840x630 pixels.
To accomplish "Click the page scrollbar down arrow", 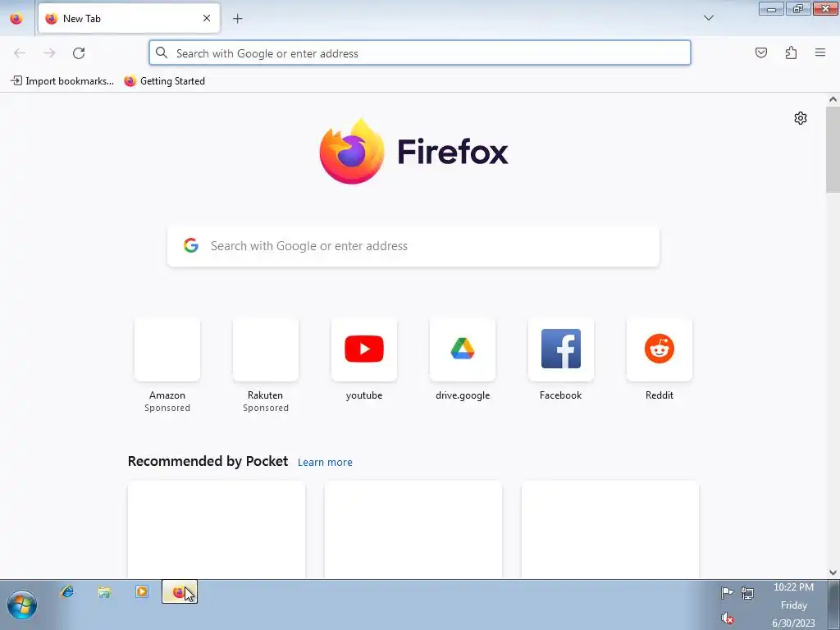I will point(833,572).
